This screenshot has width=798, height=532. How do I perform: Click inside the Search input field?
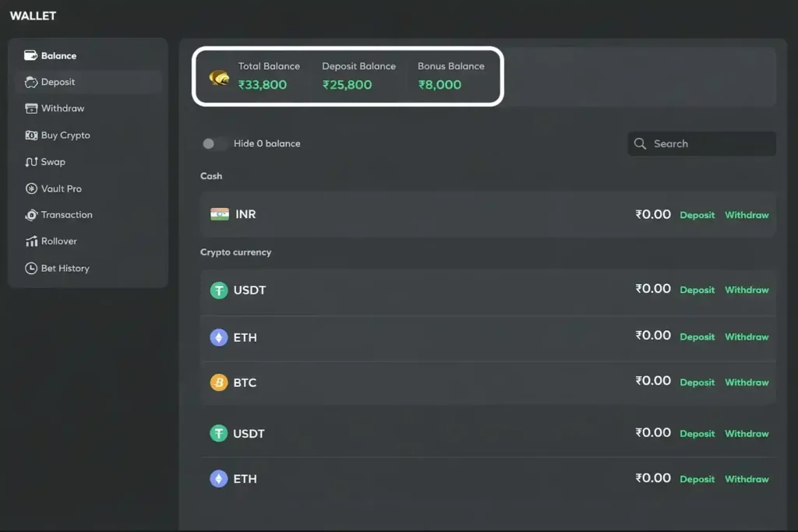pos(701,143)
